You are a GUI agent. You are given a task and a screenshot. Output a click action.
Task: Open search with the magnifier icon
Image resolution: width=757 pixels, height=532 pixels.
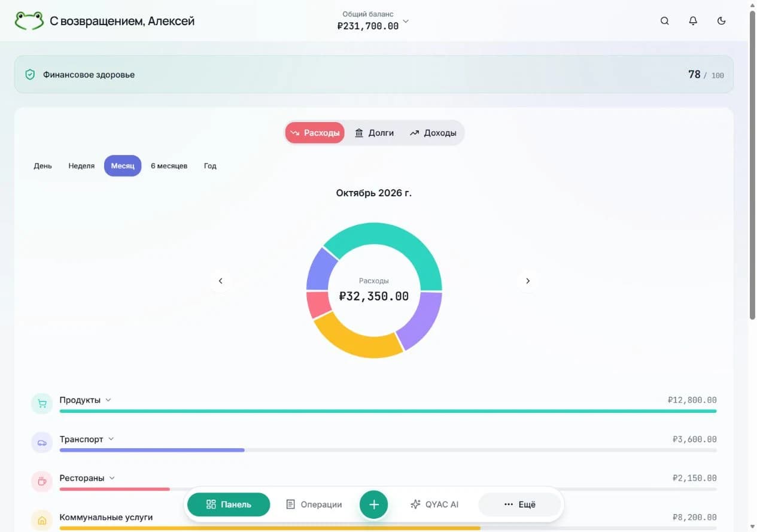664,21
